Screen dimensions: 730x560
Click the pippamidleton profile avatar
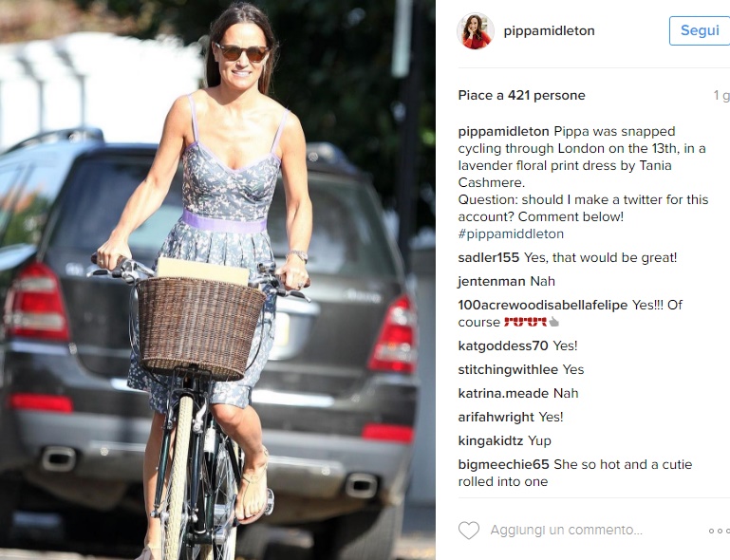pos(476,31)
